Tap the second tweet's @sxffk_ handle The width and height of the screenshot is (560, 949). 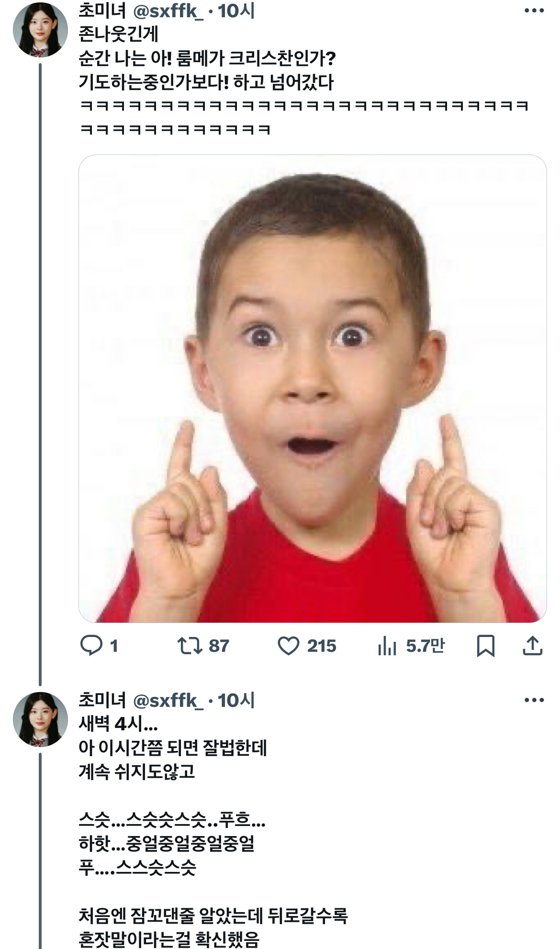click(x=168, y=700)
